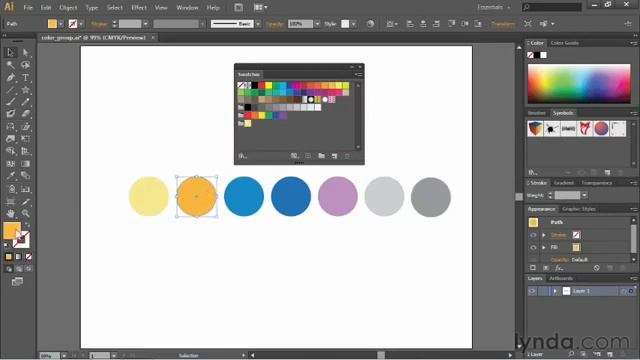Switch to Graphic Styles tab
The width and height of the screenshot is (640, 360).
click(x=579, y=209)
